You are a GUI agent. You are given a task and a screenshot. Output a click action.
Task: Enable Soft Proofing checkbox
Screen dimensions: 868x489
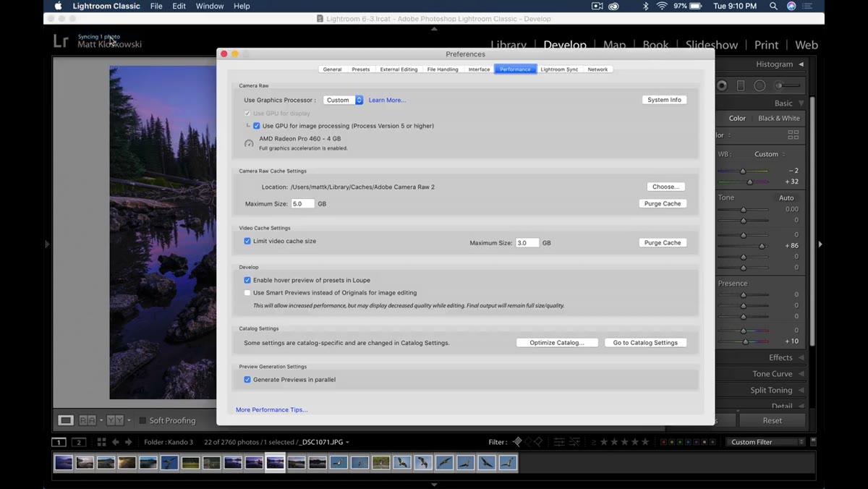142,420
